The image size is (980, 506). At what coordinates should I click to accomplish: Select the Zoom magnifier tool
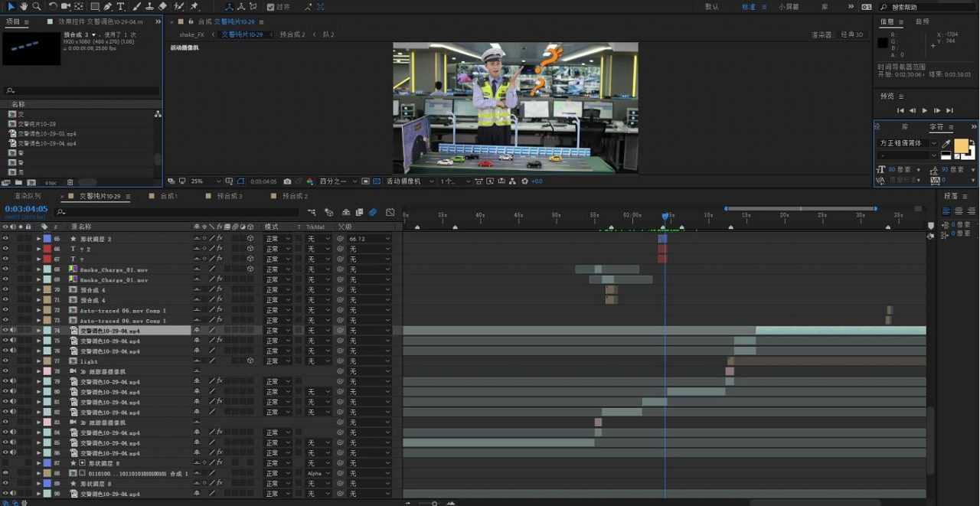pos(35,6)
